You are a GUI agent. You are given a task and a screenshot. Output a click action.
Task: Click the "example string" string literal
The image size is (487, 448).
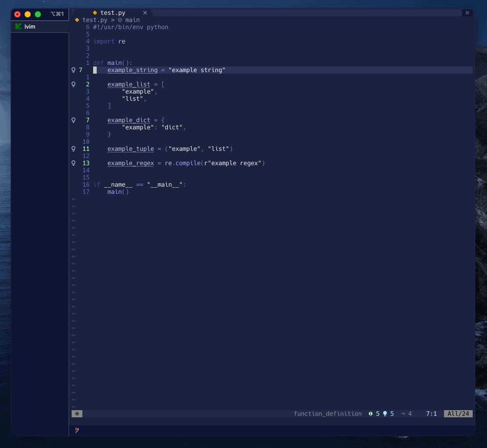click(197, 70)
